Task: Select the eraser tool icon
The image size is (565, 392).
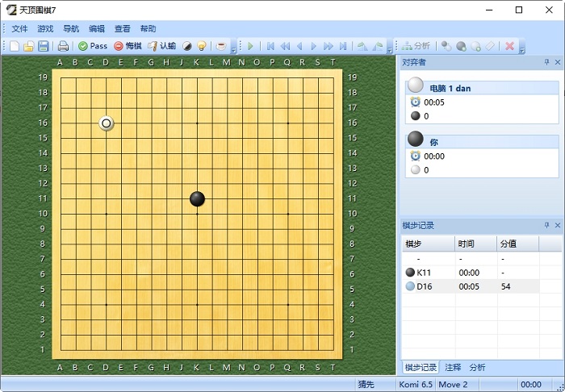Action: (490, 46)
